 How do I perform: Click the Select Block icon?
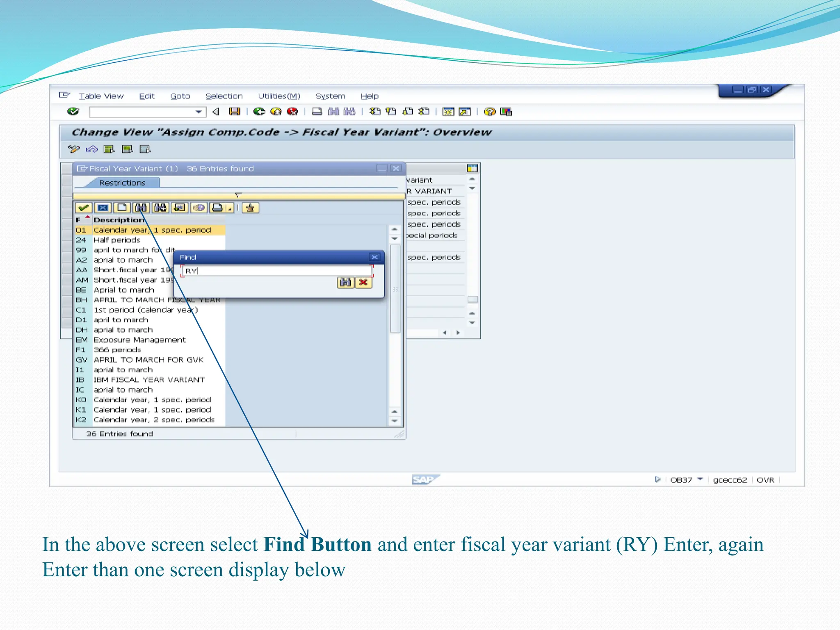point(128,149)
